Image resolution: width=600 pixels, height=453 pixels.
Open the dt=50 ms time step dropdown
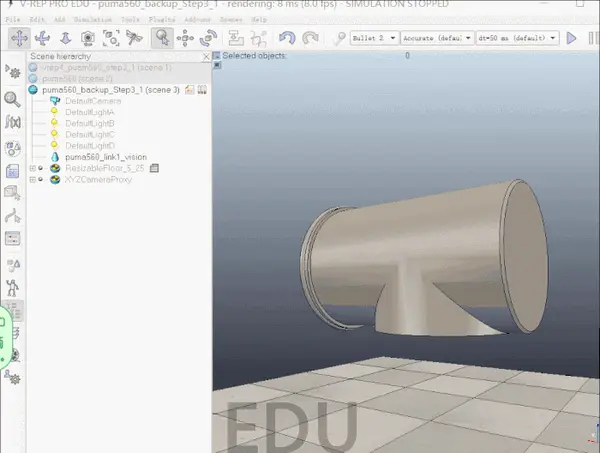[x=517, y=38]
